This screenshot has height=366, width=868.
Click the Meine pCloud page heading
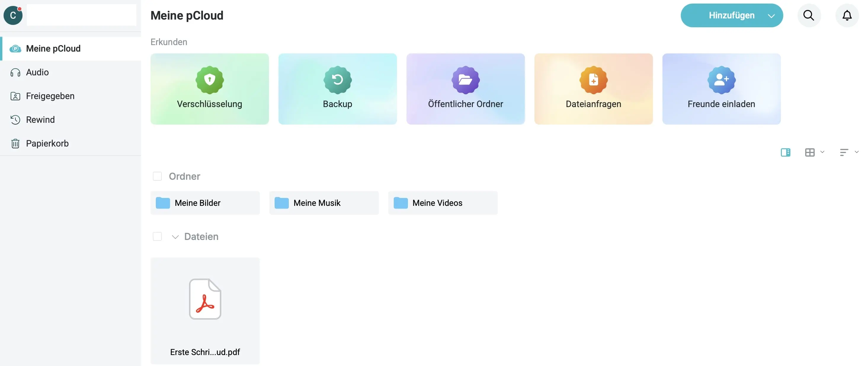(187, 15)
